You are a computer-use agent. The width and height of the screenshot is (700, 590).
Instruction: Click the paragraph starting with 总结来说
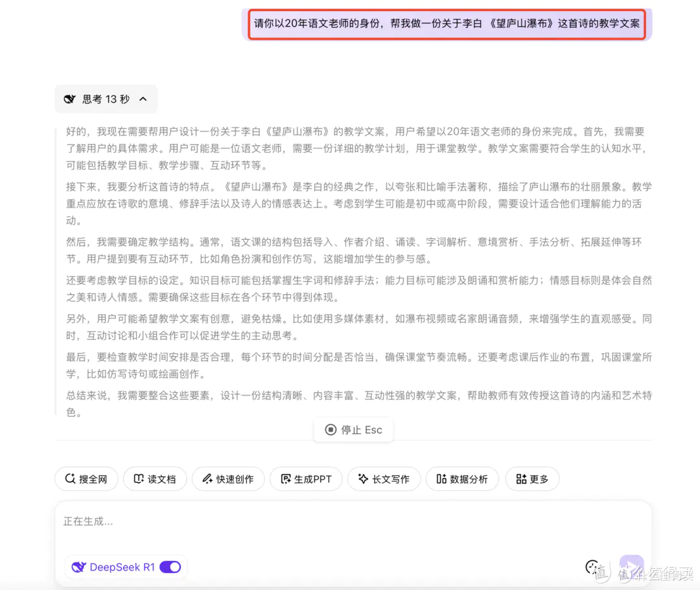coord(358,404)
